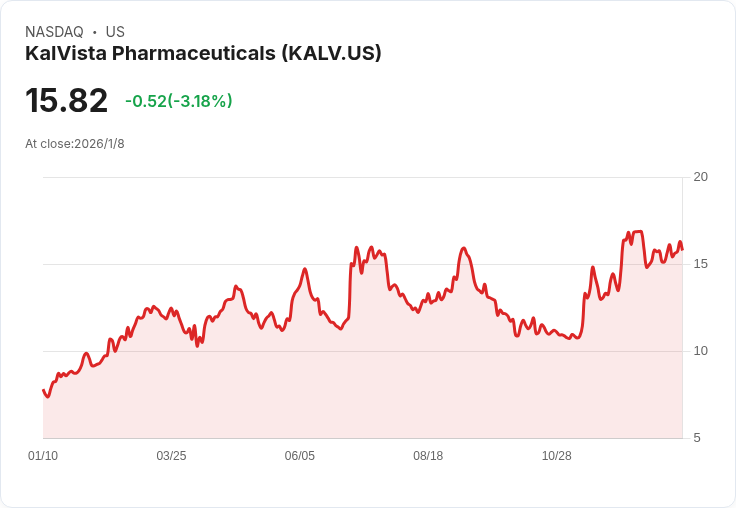Click the last data point on the price line
This screenshot has height=508, width=736.
click(x=682, y=249)
